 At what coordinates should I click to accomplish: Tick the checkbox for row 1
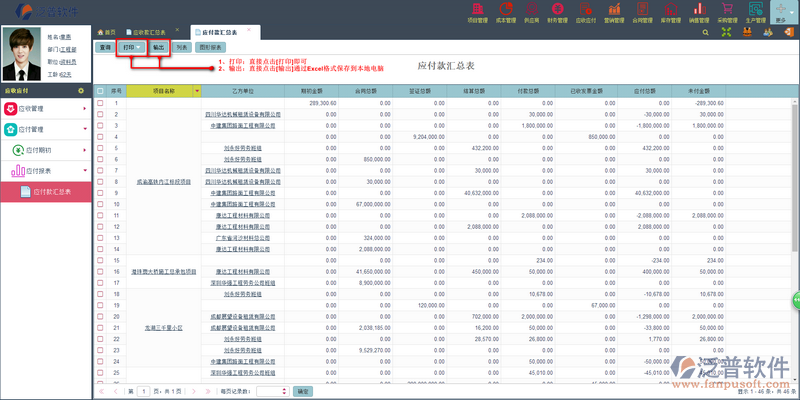100,103
